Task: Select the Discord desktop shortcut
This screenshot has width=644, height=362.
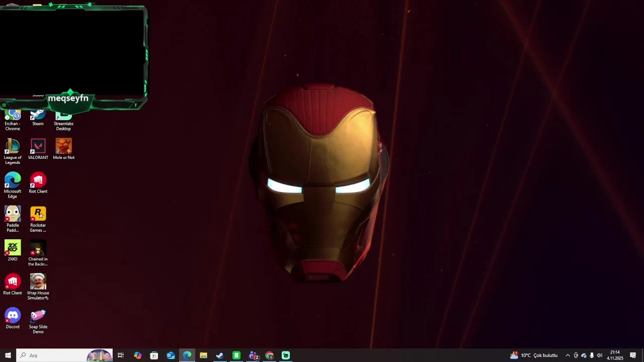Action: coord(13,318)
